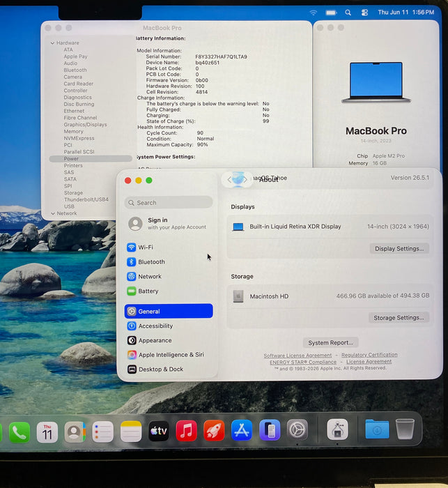This screenshot has width=448, height=488.
Task: Open Regulatory Certification link
Action: point(369,355)
